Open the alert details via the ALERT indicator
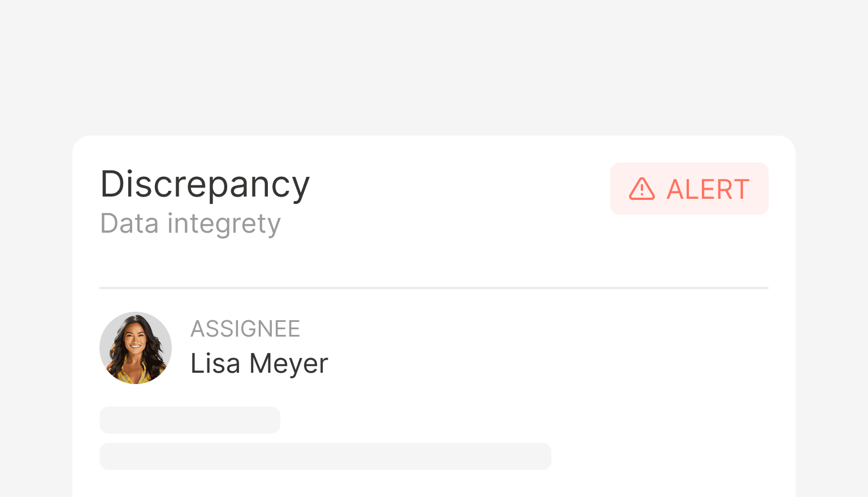 click(x=689, y=189)
